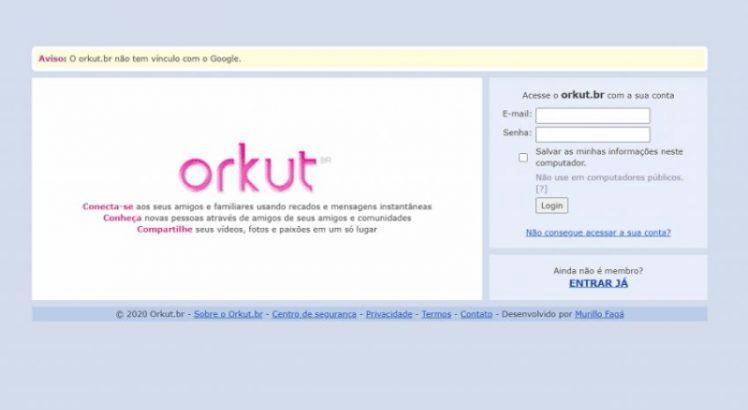Click the '© 2020 Orkut.br' footer text
The image size is (748, 410).
pyautogui.click(x=150, y=314)
